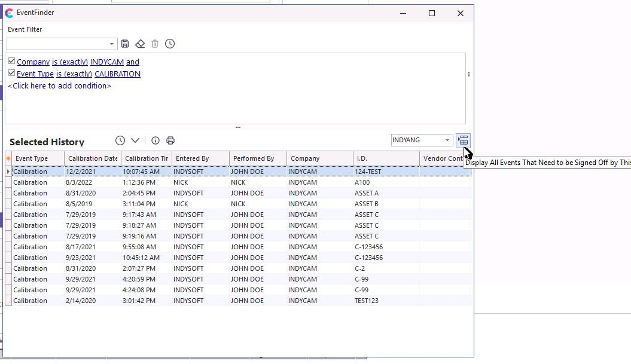Change the CALIBRATION filter value link

117,74
